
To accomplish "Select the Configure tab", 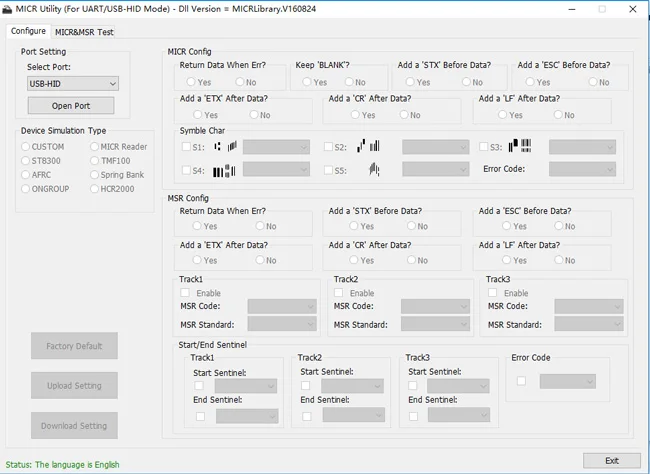I will pos(28,32).
